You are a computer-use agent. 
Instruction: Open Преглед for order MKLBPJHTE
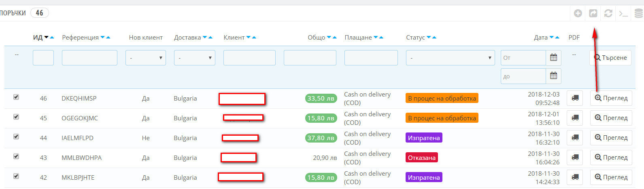(611, 177)
